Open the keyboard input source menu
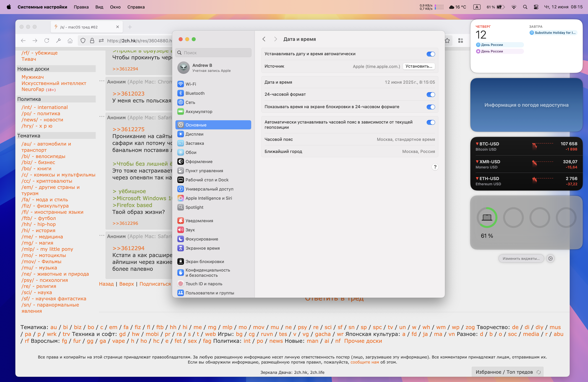The height and width of the screenshot is (382, 588). pos(477,7)
